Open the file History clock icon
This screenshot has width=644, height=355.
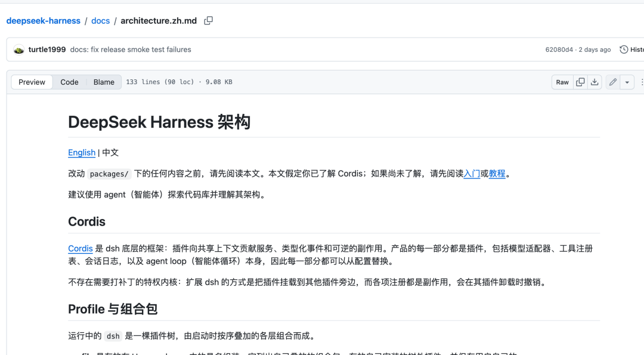(x=624, y=50)
